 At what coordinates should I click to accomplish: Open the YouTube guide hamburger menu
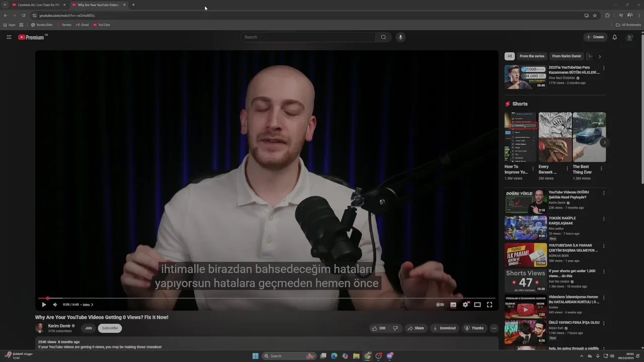9,37
